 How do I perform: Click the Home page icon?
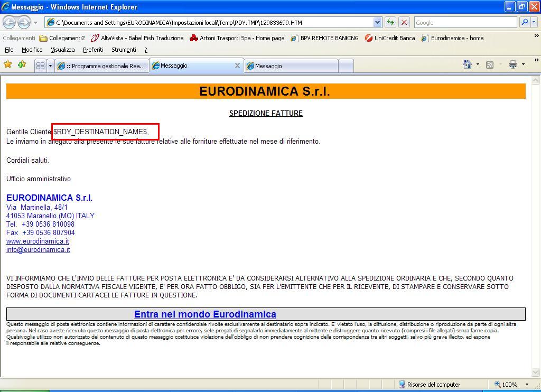tap(468, 64)
